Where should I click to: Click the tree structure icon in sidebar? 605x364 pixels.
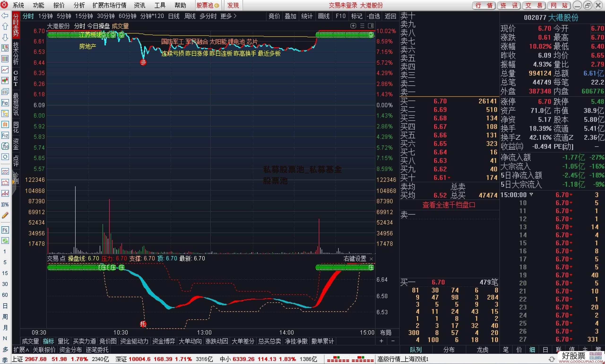5,113
